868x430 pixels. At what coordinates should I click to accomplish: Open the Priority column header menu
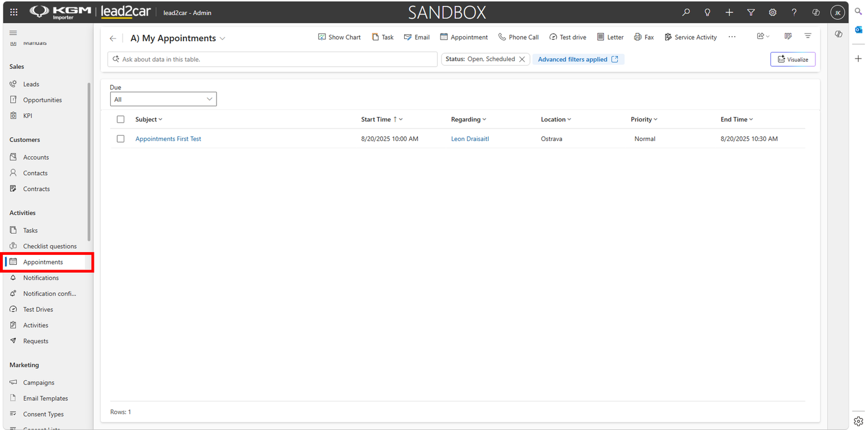[644, 119]
